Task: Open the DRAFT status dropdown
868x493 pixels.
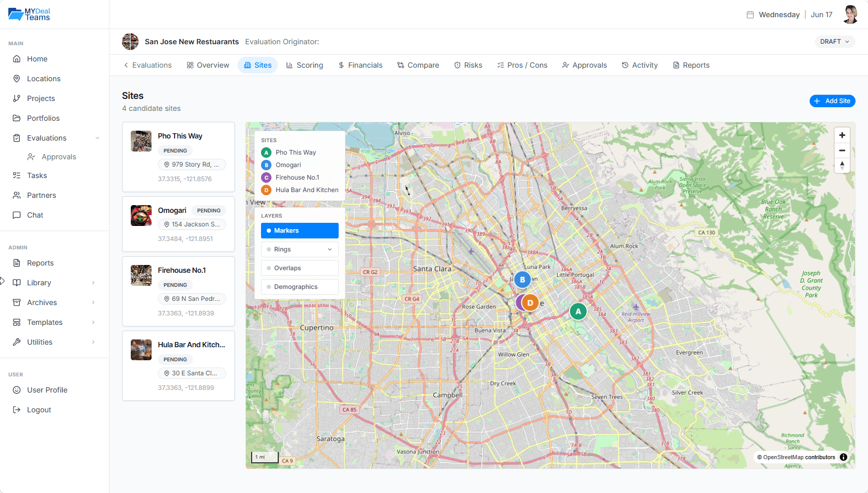Action: coord(835,42)
